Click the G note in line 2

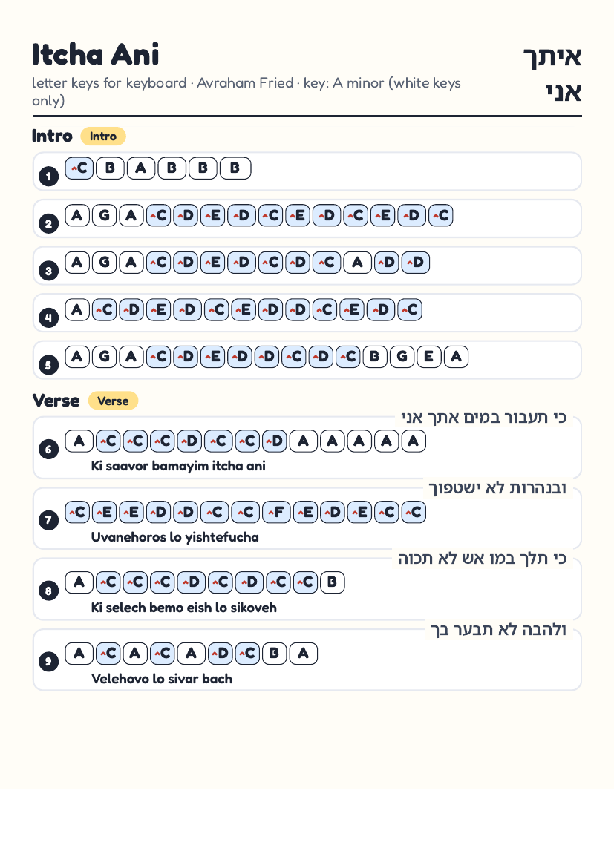(104, 215)
